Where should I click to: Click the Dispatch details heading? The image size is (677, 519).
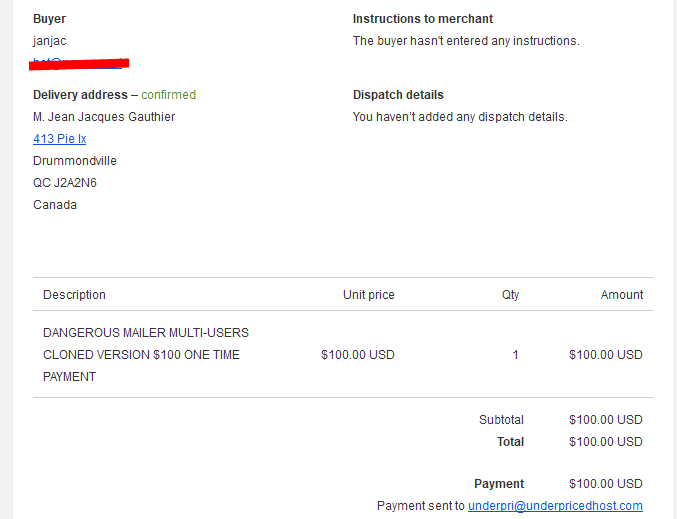398,95
